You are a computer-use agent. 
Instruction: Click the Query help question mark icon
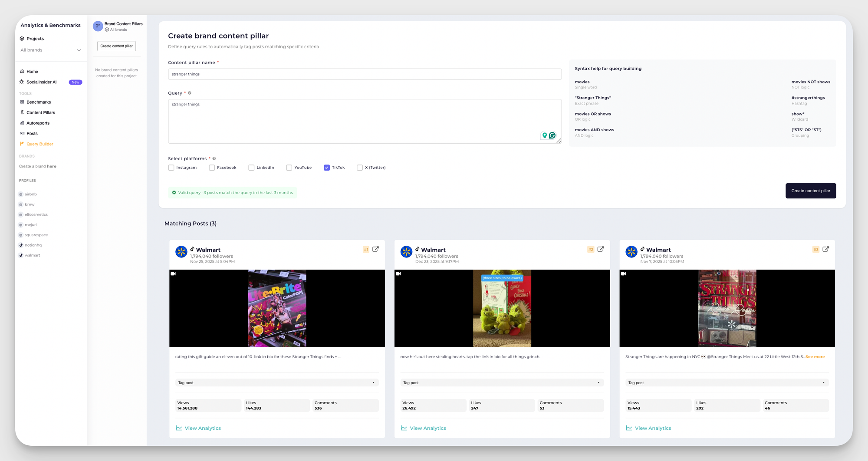[189, 92]
